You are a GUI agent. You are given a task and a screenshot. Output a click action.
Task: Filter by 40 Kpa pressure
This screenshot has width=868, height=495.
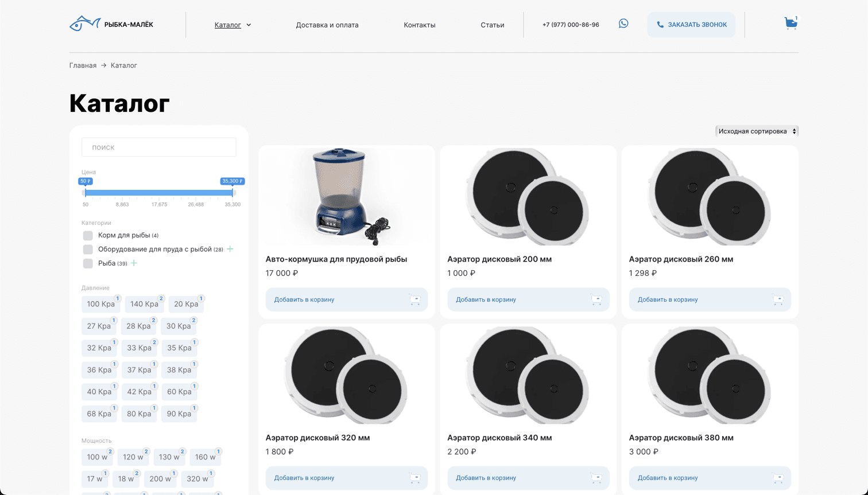99,392
